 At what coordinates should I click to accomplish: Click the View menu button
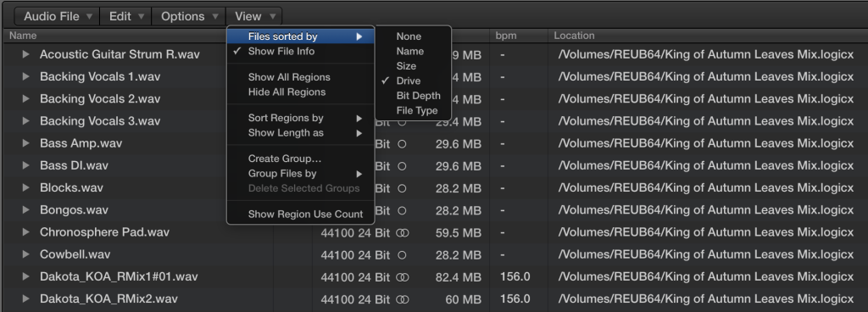(254, 17)
